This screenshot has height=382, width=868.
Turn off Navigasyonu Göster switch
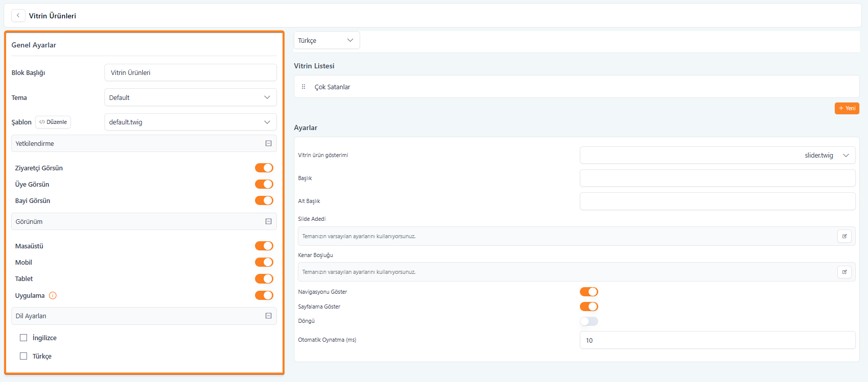[x=589, y=292]
